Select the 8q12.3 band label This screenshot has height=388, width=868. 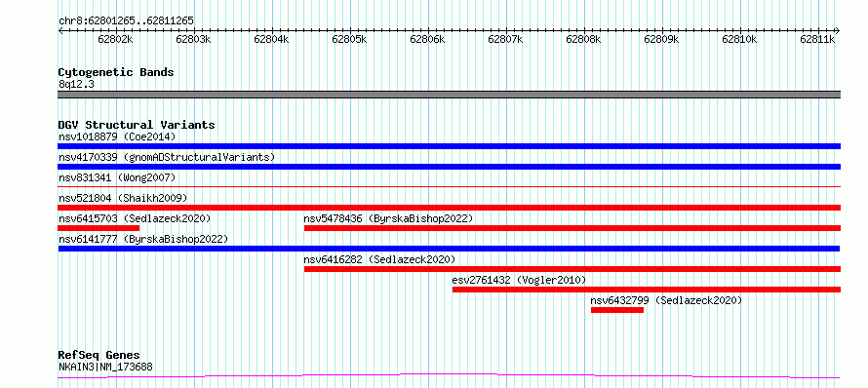tap(77, 84)
